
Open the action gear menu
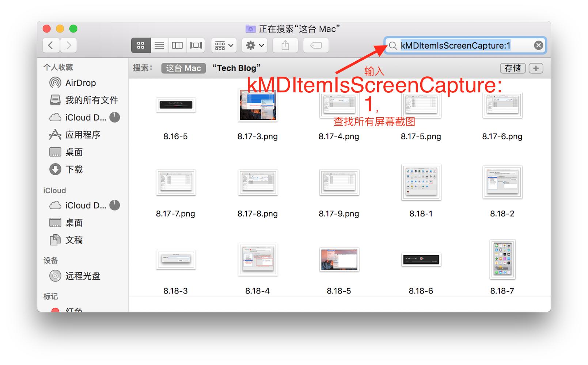tap(254, 45)
